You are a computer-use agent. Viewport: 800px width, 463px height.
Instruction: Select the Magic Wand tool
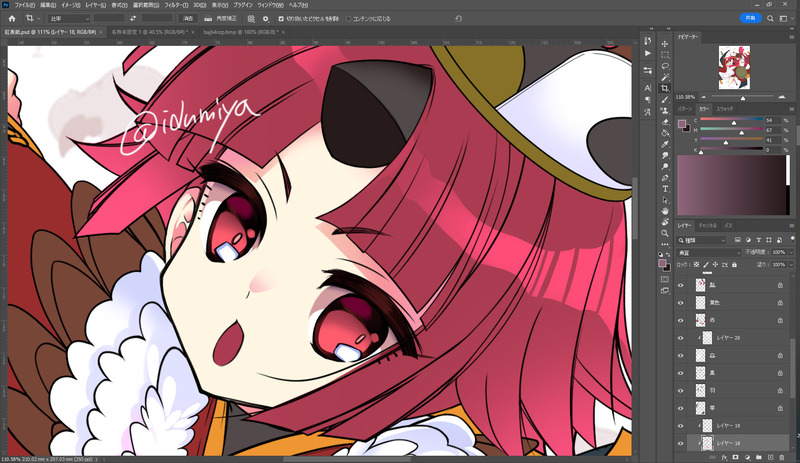(x=665, y=78)
